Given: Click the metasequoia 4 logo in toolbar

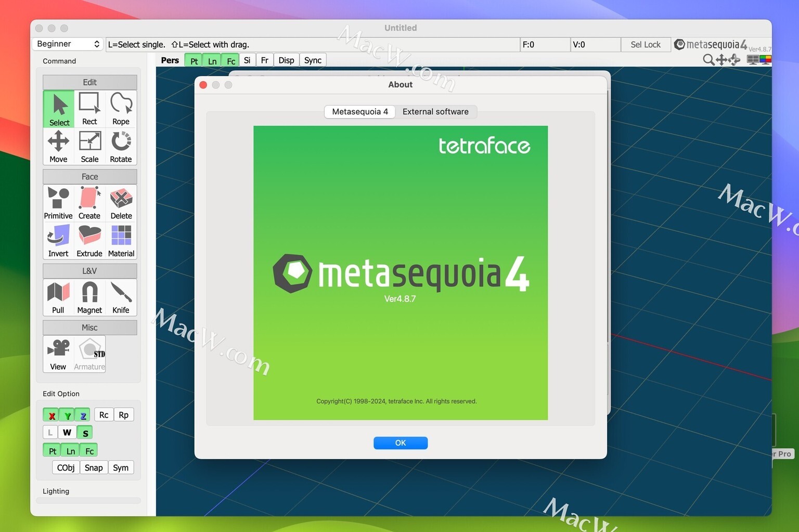Looking at the screenshot, I should tap(711, 45).
